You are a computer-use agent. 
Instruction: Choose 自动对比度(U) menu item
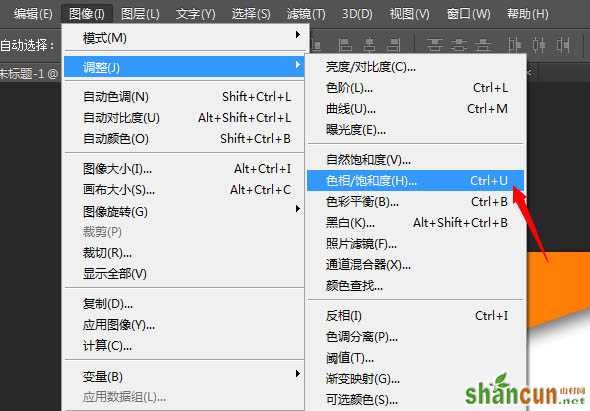pos(184,118)
